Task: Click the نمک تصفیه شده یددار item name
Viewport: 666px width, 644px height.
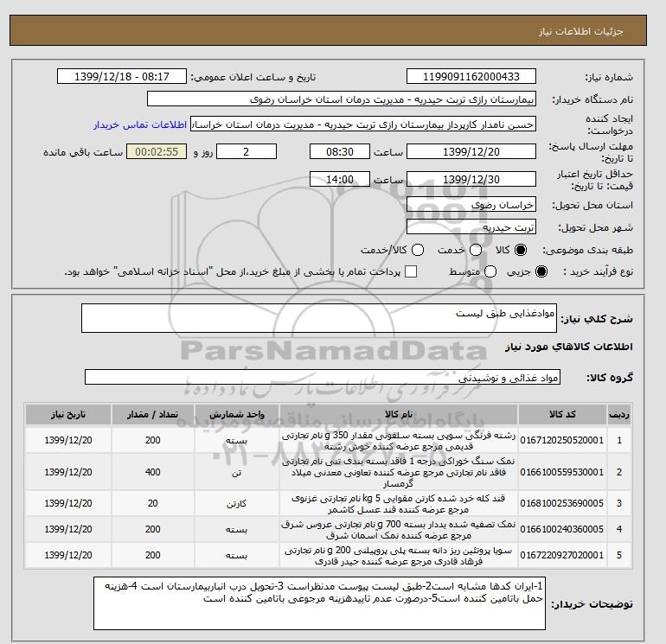Action: 399,530
